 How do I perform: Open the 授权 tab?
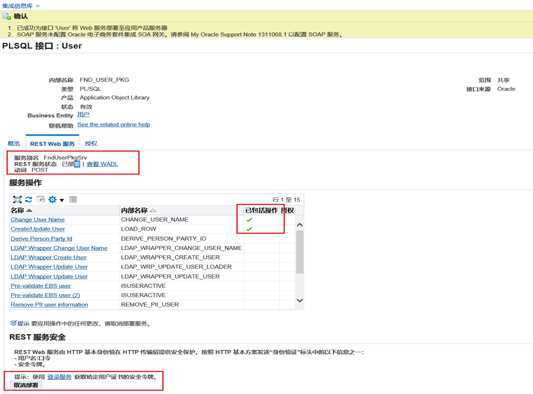91,143
